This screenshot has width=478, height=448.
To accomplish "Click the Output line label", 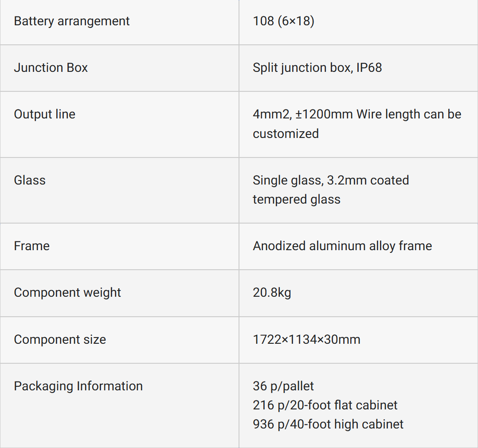I will coord(45,114).
